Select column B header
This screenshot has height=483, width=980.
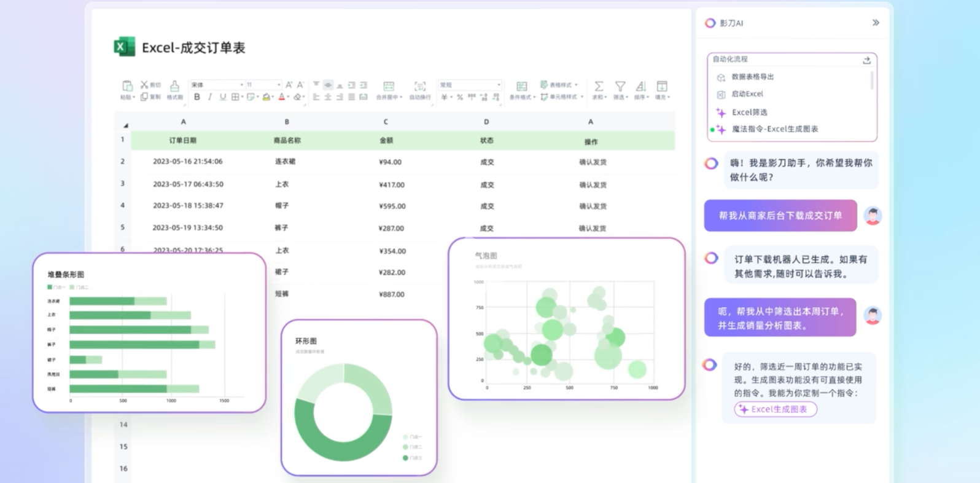click(287, 122)
